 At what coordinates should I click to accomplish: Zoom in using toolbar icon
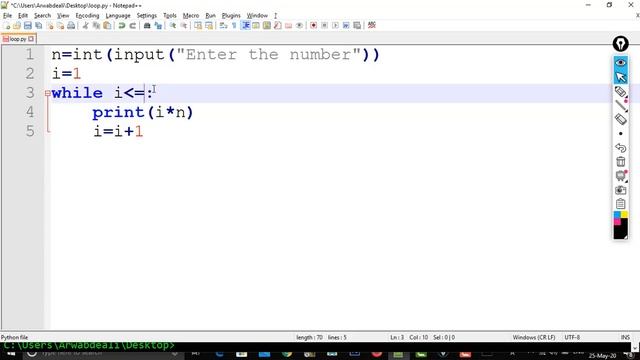point(173,25)
